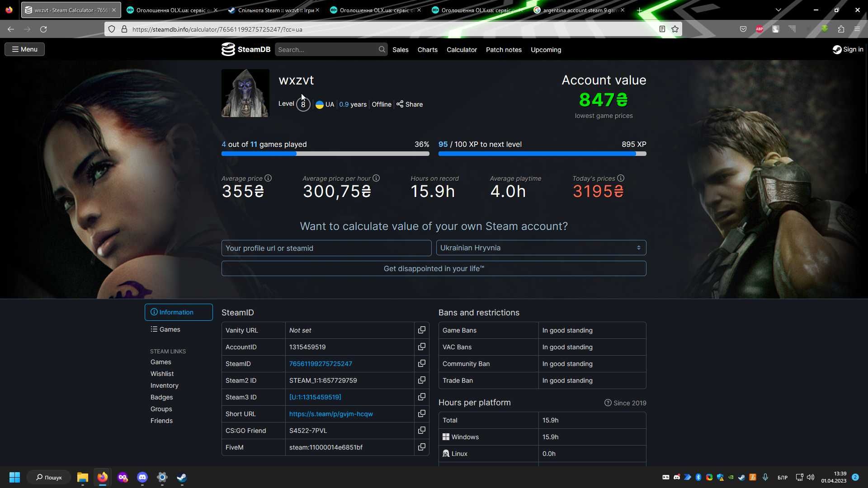The width and height of the screenshot is (868, 488).
Task: Copy the Steam2 ID value
Action: (x=421, y=380)
